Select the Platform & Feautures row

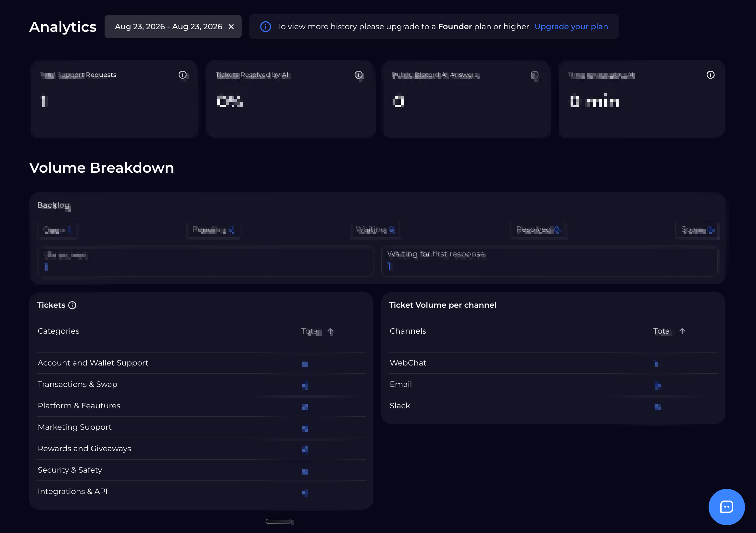(x=201, y=406)
